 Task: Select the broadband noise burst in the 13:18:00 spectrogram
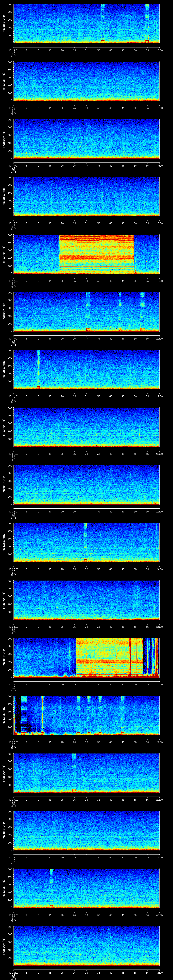(x=97, y=254)
